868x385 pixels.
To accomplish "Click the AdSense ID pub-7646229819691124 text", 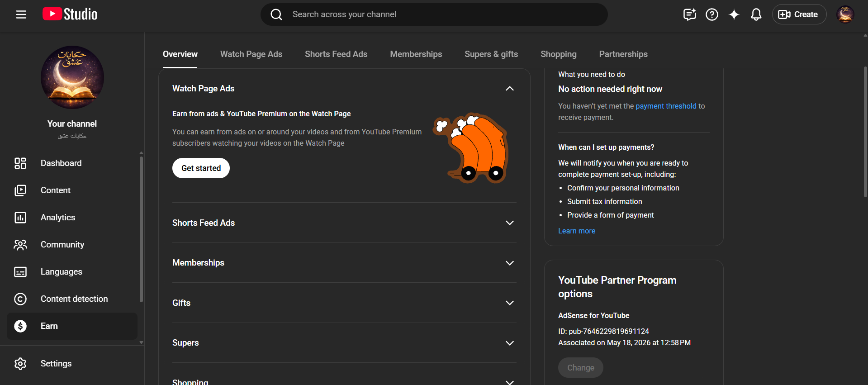I will [x=603, y=332].
